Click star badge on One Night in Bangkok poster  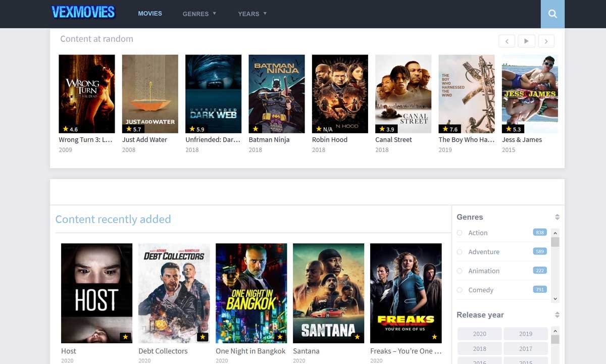pyautogui.click(x=280, y=337)
